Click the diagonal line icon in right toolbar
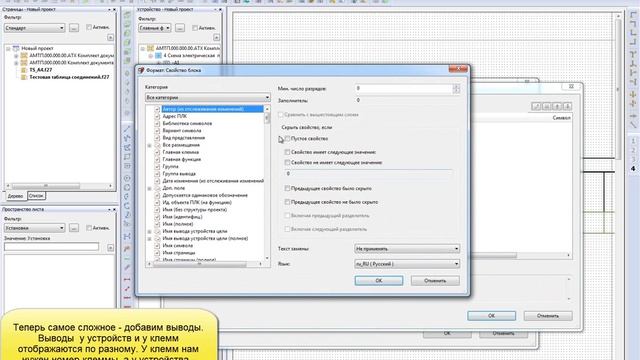This screenshot has width=640, height=360. point(633,125)
